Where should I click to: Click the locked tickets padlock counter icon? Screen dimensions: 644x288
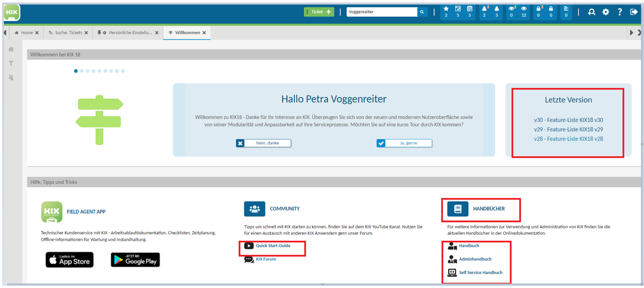(551, 11)
